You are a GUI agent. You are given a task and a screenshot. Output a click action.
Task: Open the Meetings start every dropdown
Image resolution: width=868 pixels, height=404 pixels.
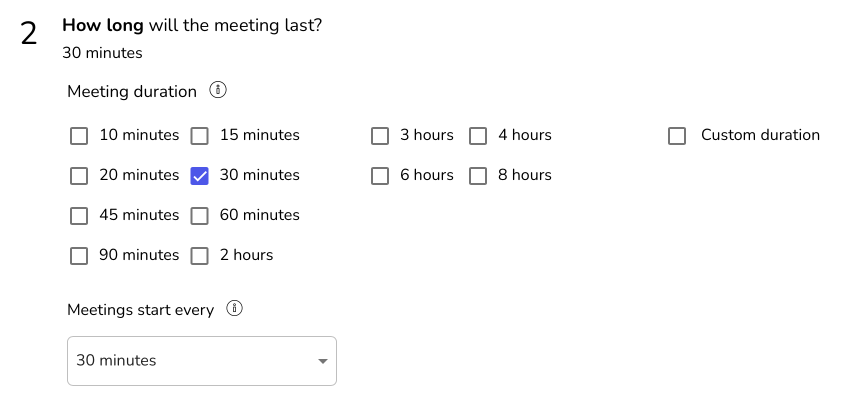[x=201, y=360]
